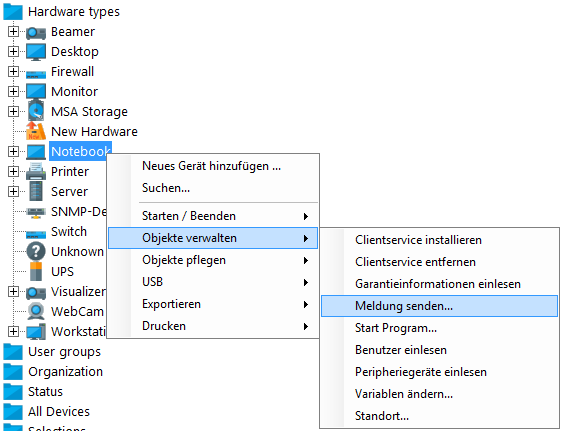
Task: Expand the Visualizer node
Action: tap(13, 292)
